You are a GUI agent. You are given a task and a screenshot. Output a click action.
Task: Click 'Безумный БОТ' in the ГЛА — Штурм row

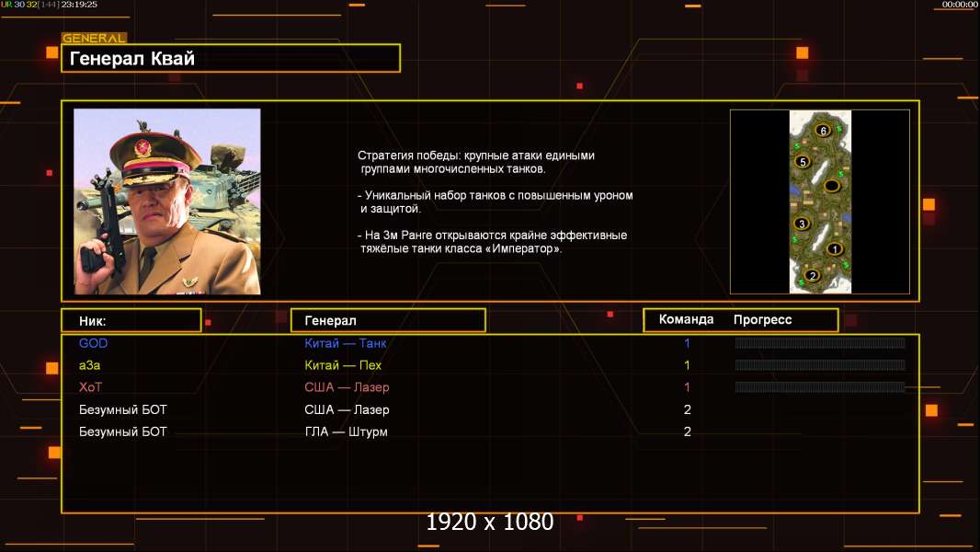[122, 431]
